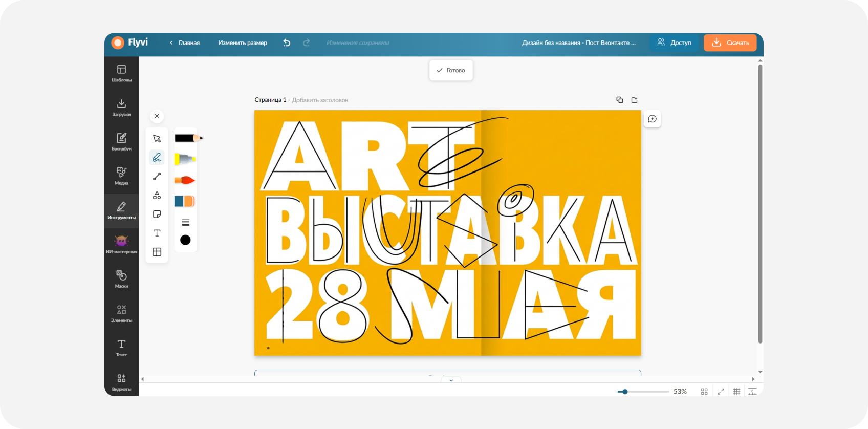Insert a table from the tool strip
868x429 pixels.
tap(157, 252)
